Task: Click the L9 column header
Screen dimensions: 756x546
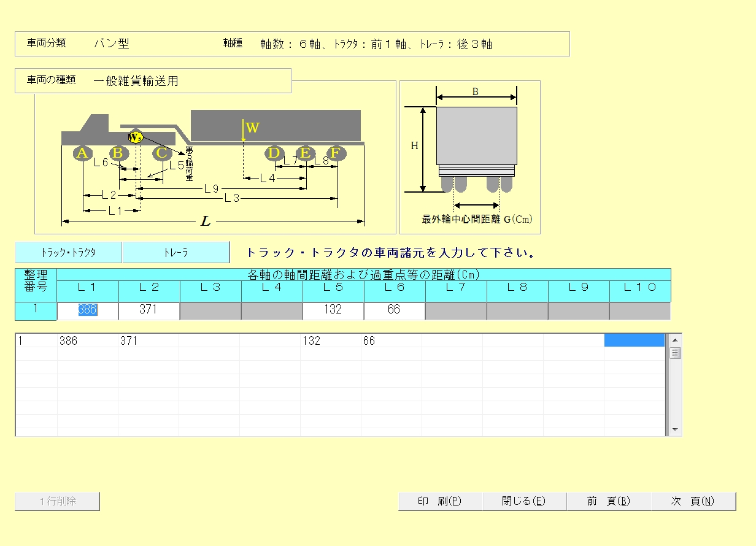Action: [579, 291]
